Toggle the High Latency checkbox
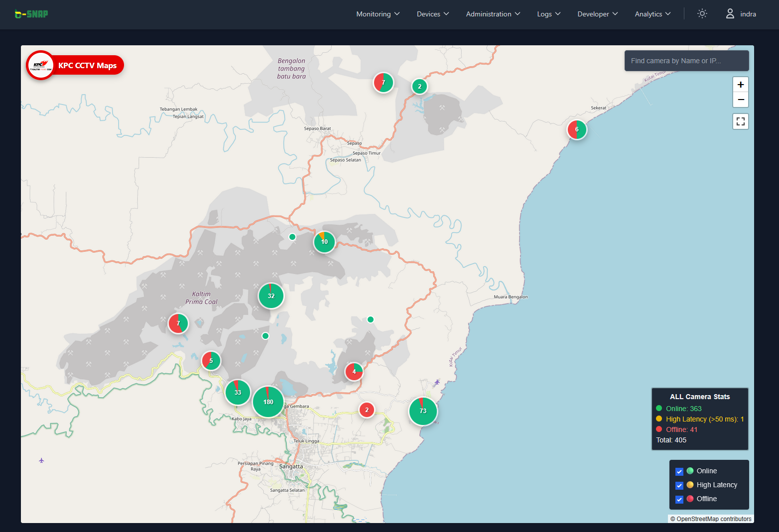The image size is (779, 532). click(x=679, y=485)
